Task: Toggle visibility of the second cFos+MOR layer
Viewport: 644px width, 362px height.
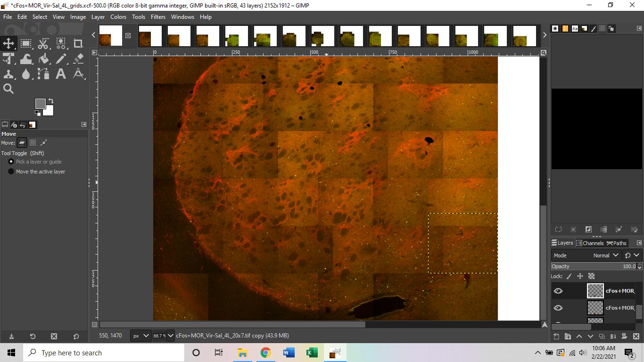Action: pyautogui.click(x=558, y=308)
